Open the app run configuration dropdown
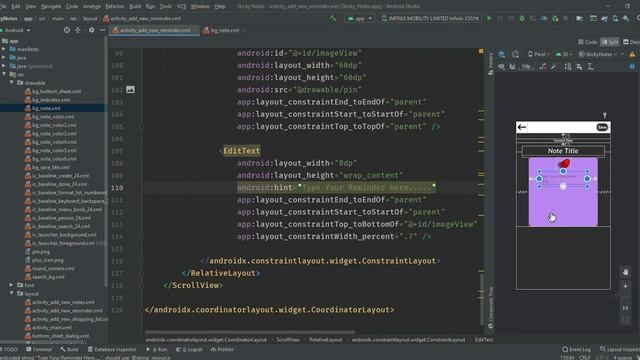This screenshot has height=360, width=640. click(x=360, y=18)
